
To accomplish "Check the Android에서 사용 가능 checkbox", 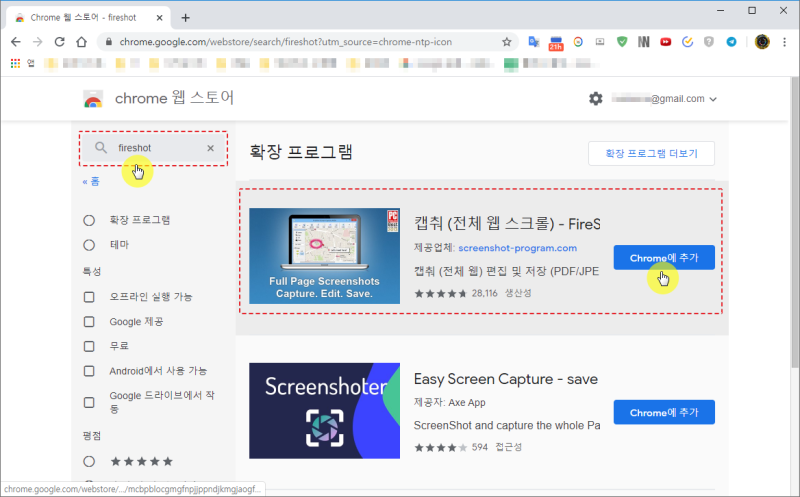I will click(x=89, y=371).
